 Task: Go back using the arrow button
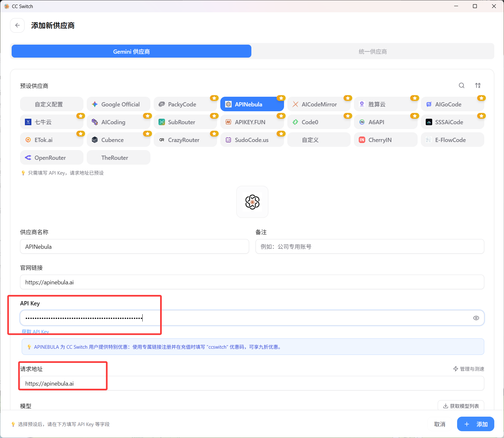17,26
